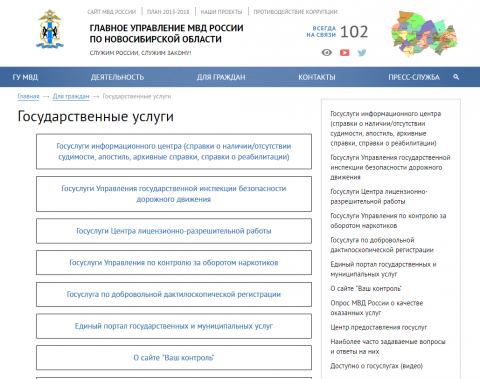Open the ДЛЯ ГРАЖДАН navigation menu
The image size is (480, 379).
221,77
